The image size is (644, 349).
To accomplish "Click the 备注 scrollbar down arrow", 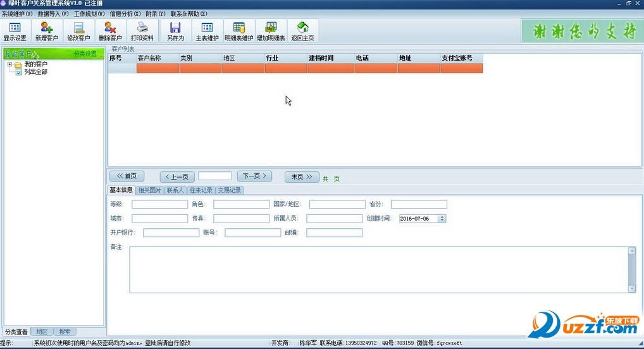I will coord(632,289).
